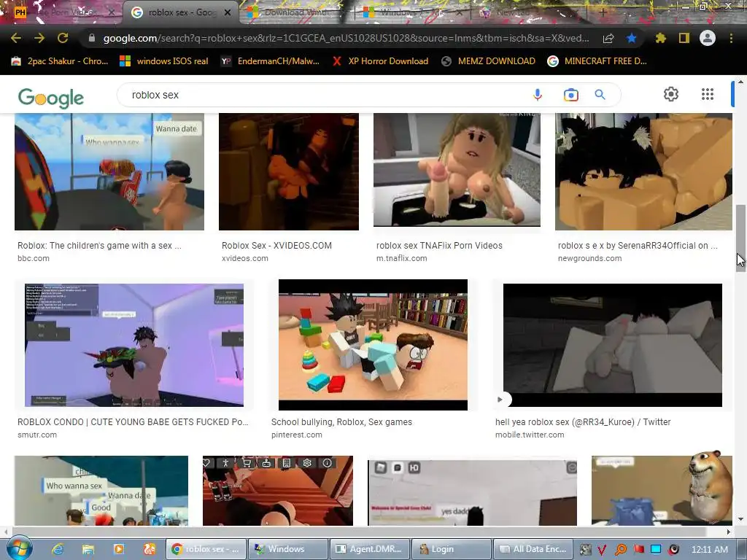Open a new tab with plus button

pos(603,12)
